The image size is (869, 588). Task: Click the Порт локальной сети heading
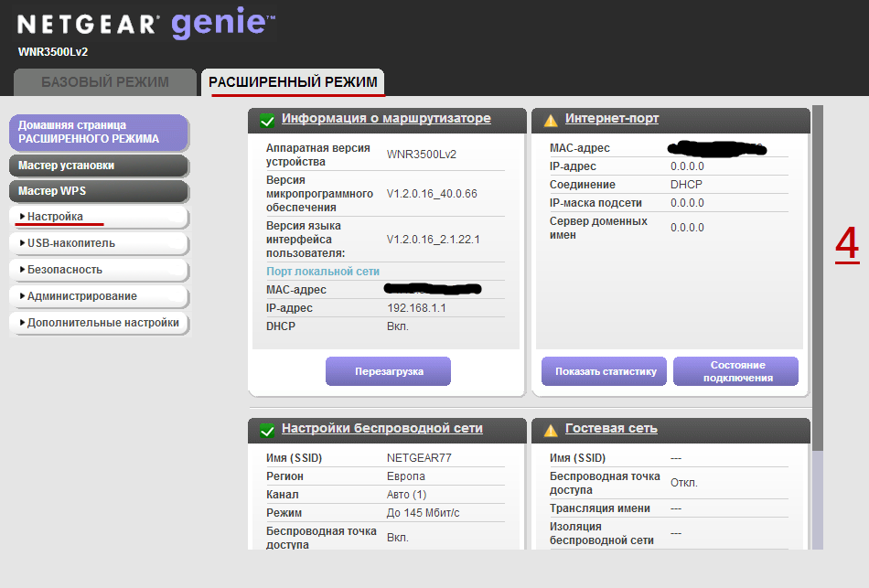[323, 272]
